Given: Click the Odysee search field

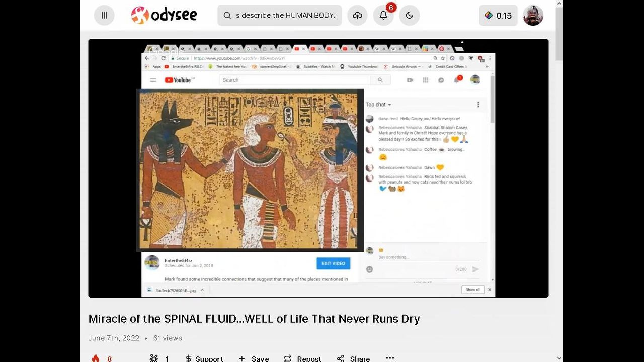Looking at the screenshot, I should coord(285,15).
